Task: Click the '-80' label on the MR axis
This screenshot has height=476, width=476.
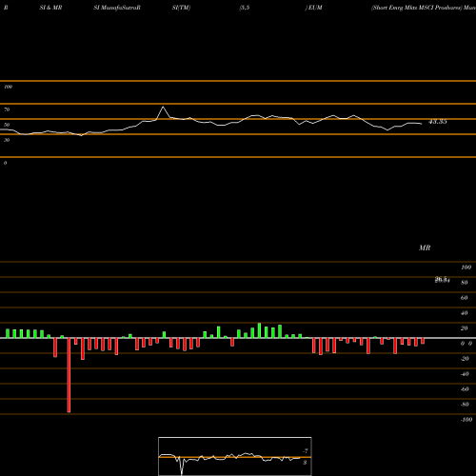Action: click(465, 405)
